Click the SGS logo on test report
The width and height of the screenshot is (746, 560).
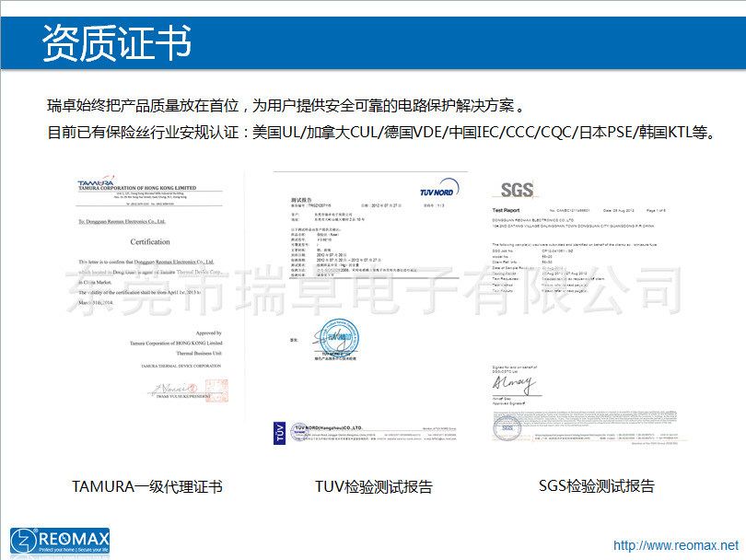click(x=517, y=190)
